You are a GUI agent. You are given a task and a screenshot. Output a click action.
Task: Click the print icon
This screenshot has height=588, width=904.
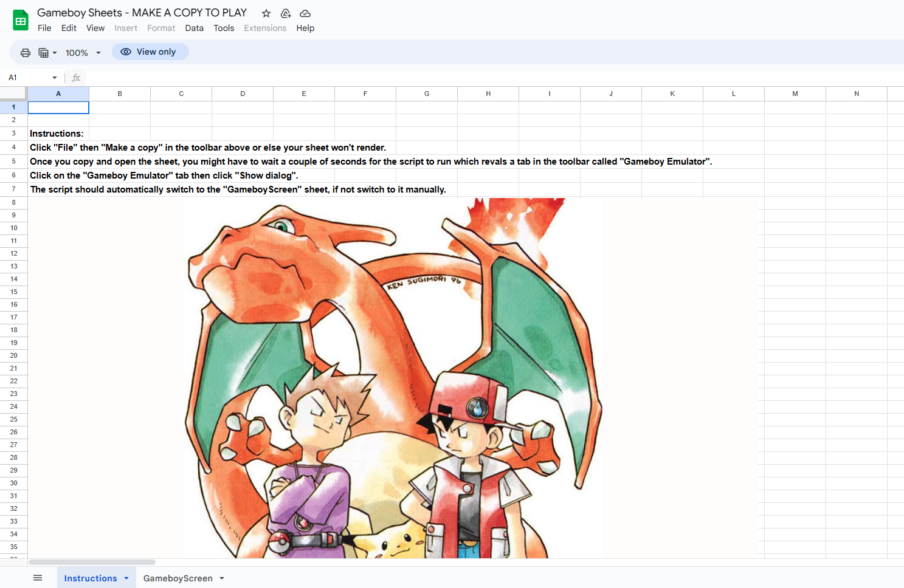[x=26, y=53]
